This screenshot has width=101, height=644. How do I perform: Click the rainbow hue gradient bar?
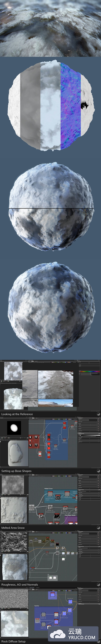(x=89, y=372)
